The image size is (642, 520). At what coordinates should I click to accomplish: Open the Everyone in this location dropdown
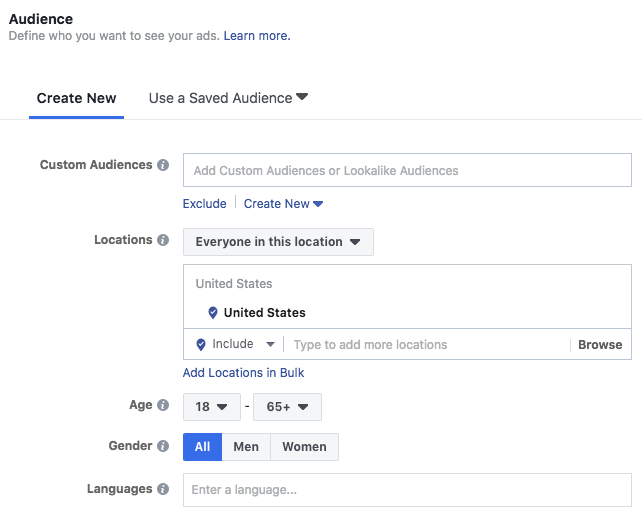pos(278,242)
